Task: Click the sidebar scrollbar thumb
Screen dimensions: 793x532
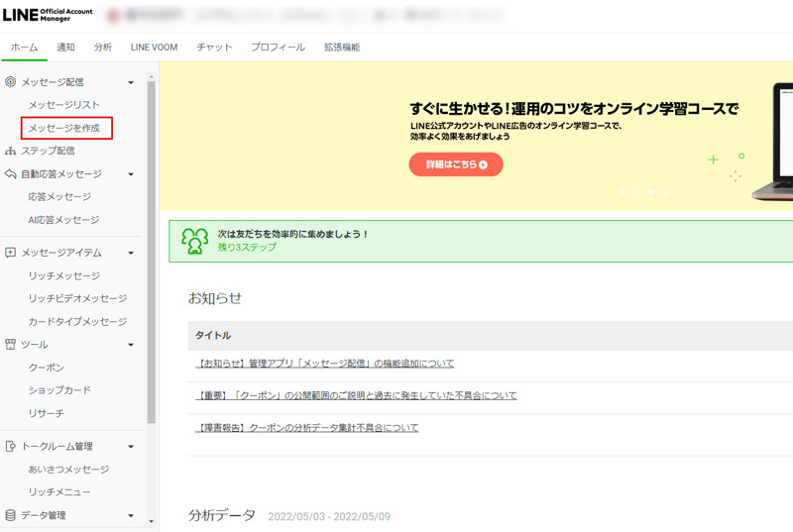Action: (152, 252)
